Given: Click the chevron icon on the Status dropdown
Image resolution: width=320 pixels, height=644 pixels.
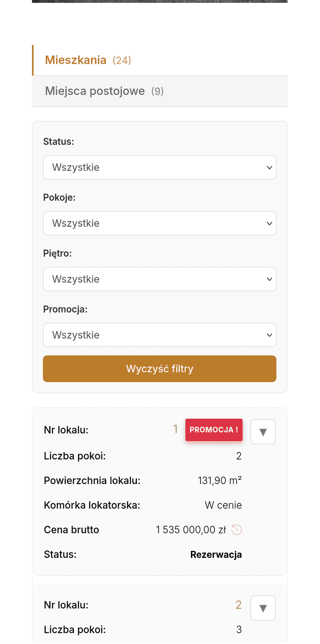Looking at the screenshot, I should 269,167.
